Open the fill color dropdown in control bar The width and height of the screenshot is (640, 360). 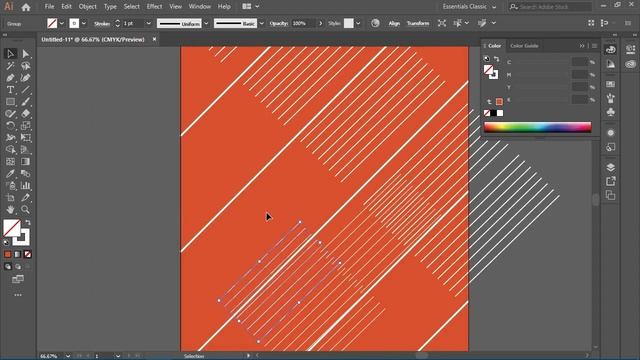click(x=62, y=23)
